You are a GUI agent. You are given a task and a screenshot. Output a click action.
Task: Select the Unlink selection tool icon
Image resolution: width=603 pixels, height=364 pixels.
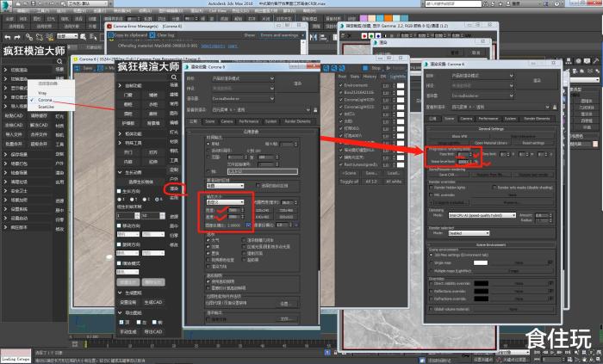tap(40, 37)
